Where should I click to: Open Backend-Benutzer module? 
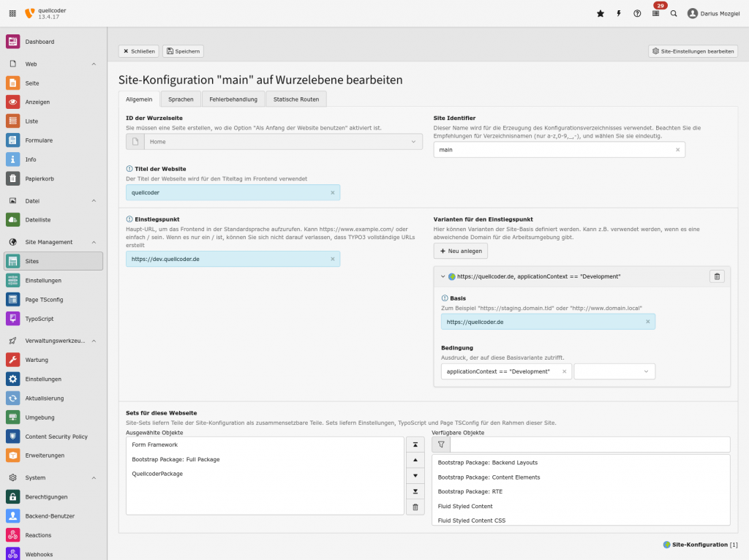[53, 516]
